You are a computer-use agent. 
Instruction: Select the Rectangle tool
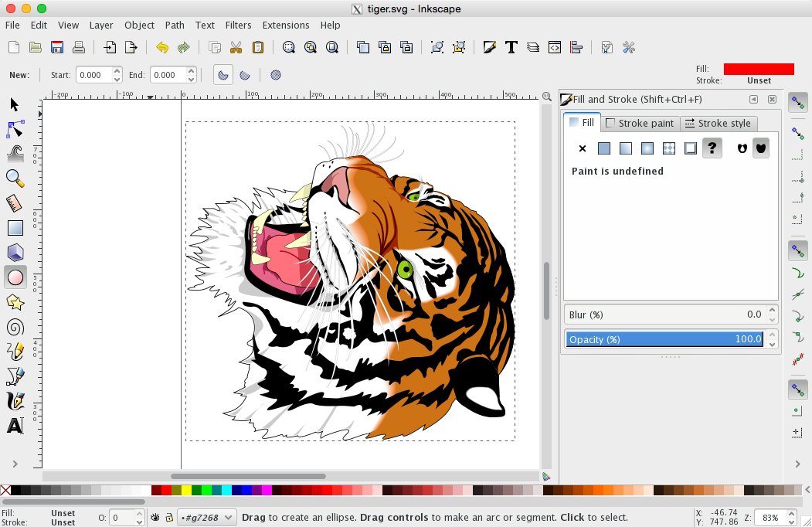point(15,228)
